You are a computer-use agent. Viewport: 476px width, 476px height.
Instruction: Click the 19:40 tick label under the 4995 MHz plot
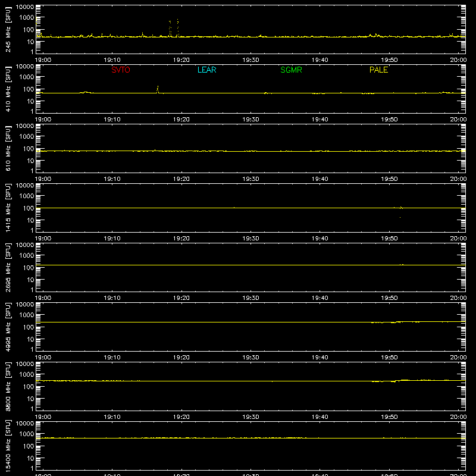click(320, 358)
